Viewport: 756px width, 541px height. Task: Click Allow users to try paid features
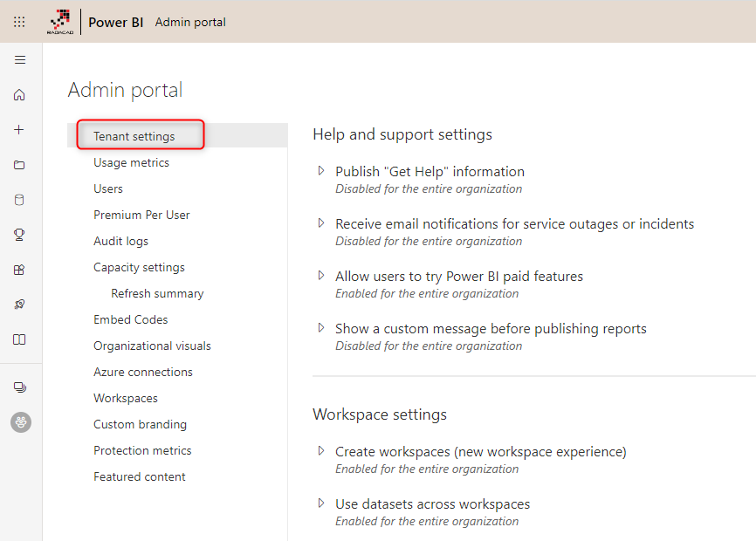click(458, 276)
